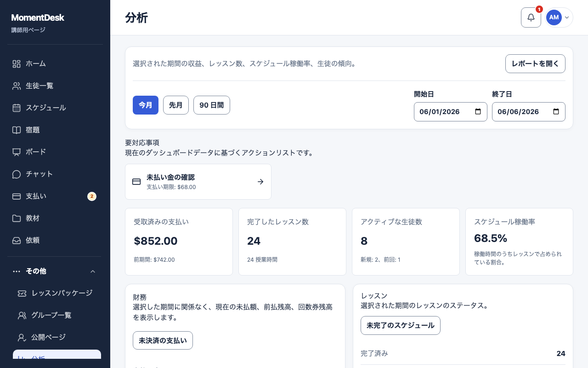This screenshot has width=588, height=368.
Task: Click the その他 ellipsis icon
Action: [x=17, y=271]
